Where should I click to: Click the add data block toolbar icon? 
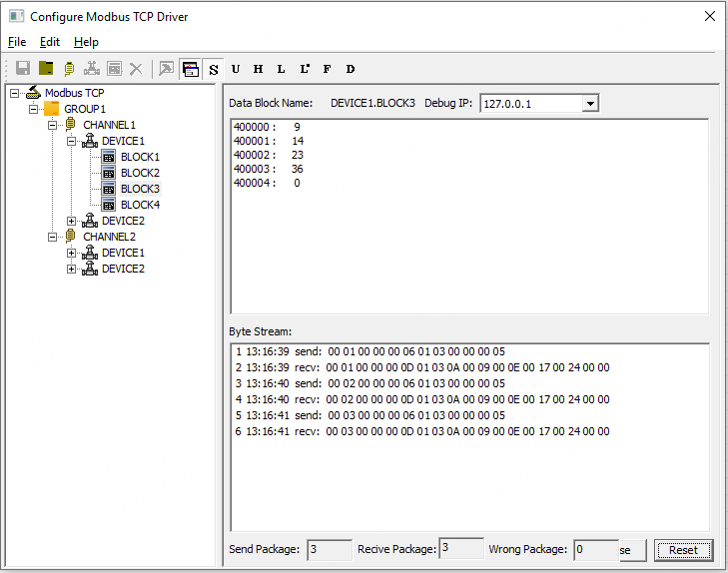(114, 69)
